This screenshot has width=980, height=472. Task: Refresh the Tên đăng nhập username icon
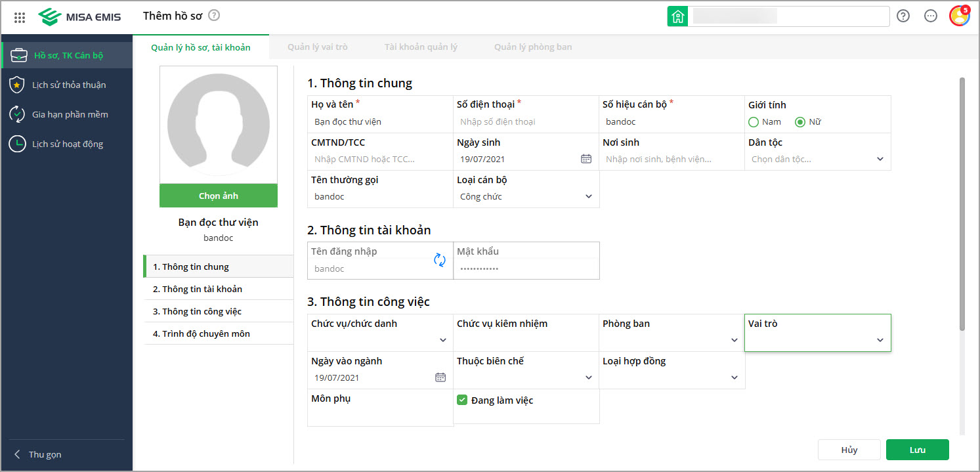440,261
